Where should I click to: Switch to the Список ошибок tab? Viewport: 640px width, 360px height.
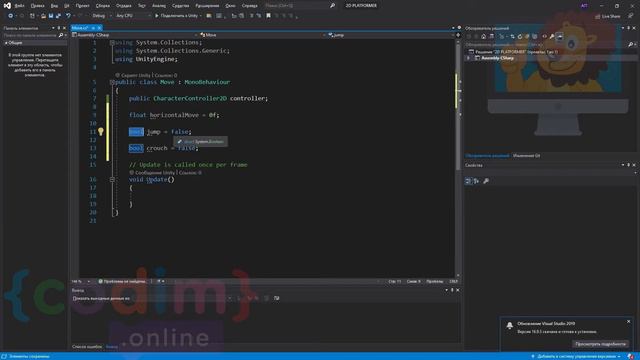pos(87,347)
